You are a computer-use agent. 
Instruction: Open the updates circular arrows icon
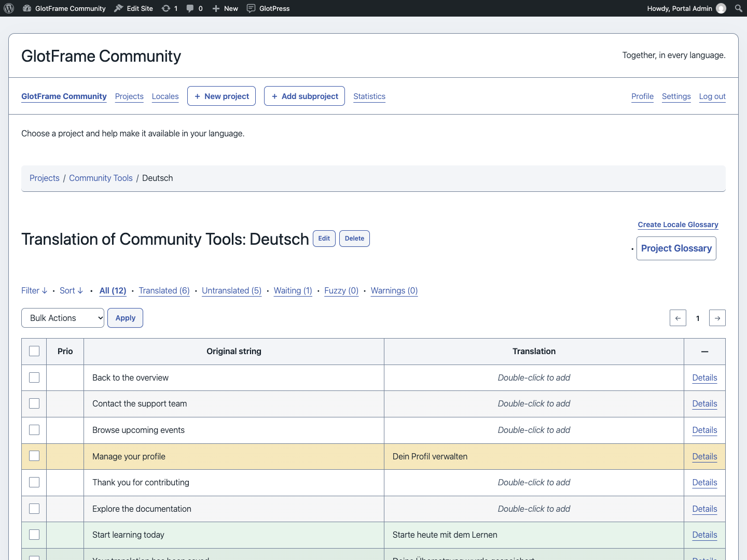[x=166, y=8]
